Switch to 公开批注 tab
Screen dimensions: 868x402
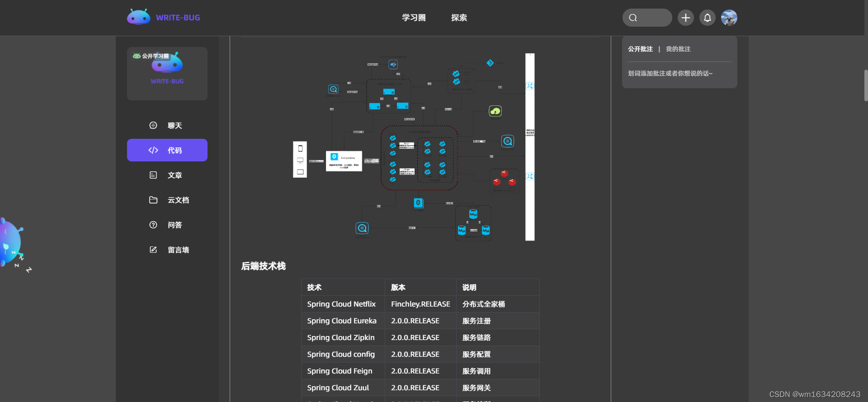click(640, 49)
